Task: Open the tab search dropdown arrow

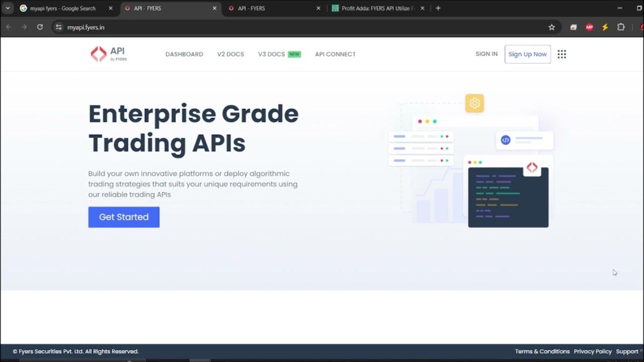Action: click(x=8, y=8)
